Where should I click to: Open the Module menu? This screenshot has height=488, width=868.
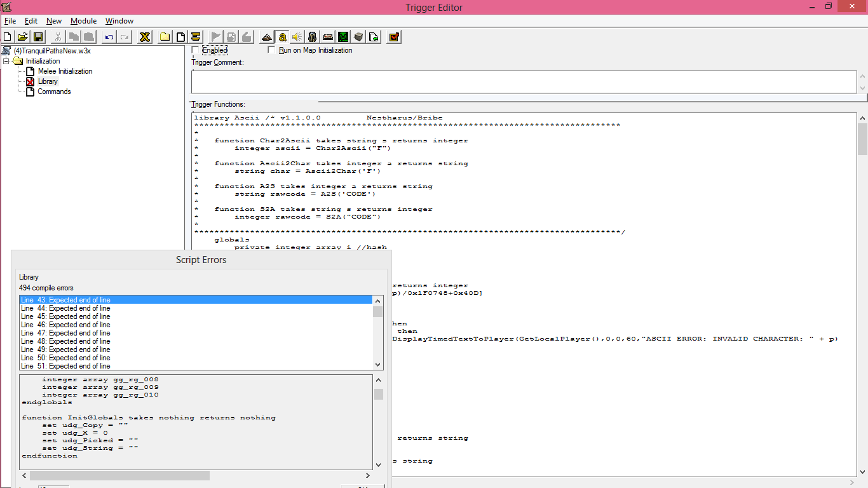point(83,21)
